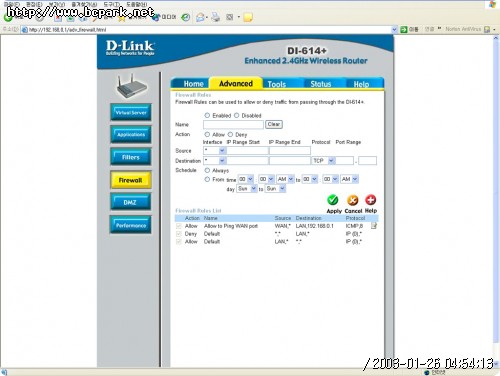Click the green Go arrow button

[404, 29]
